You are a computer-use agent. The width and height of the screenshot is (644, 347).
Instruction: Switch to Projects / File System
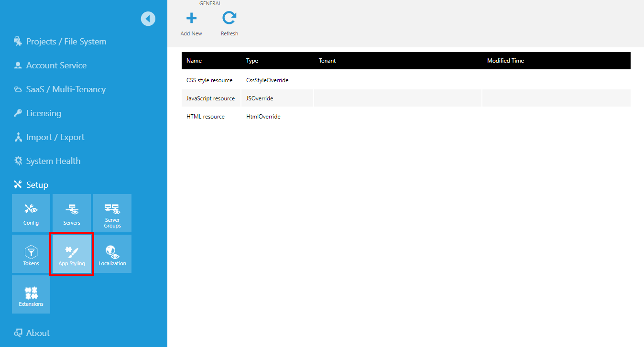60,41
